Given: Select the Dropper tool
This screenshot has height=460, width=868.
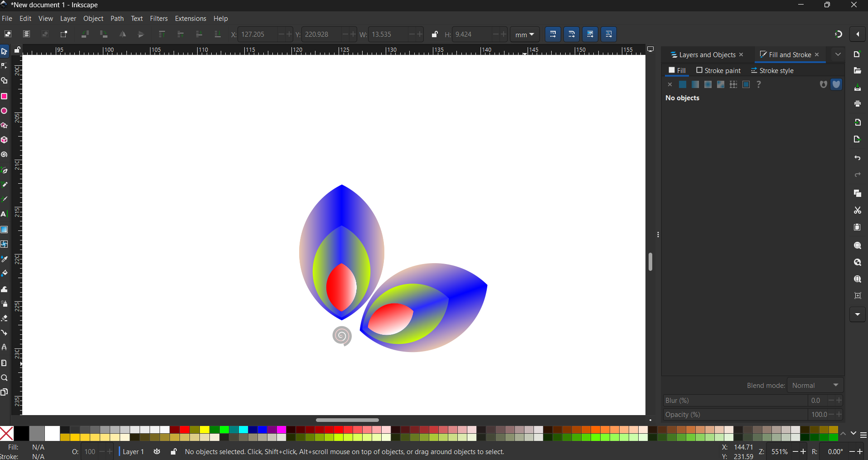Looking at the screenshot, I should pyautogui.click(x=5, y=259).
